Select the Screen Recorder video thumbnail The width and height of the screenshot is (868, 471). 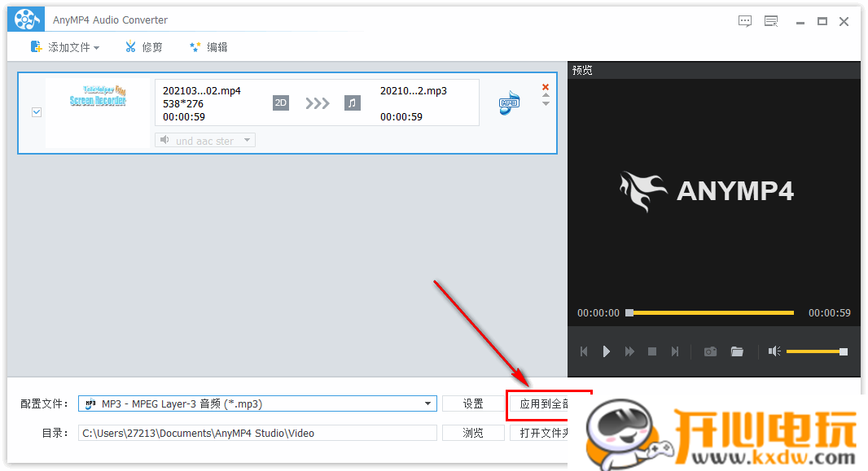point(98,113)
